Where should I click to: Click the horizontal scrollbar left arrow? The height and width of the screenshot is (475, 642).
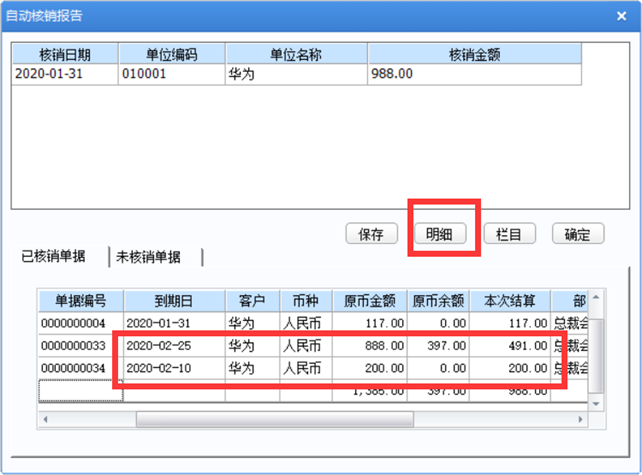(x=45, y=419)
